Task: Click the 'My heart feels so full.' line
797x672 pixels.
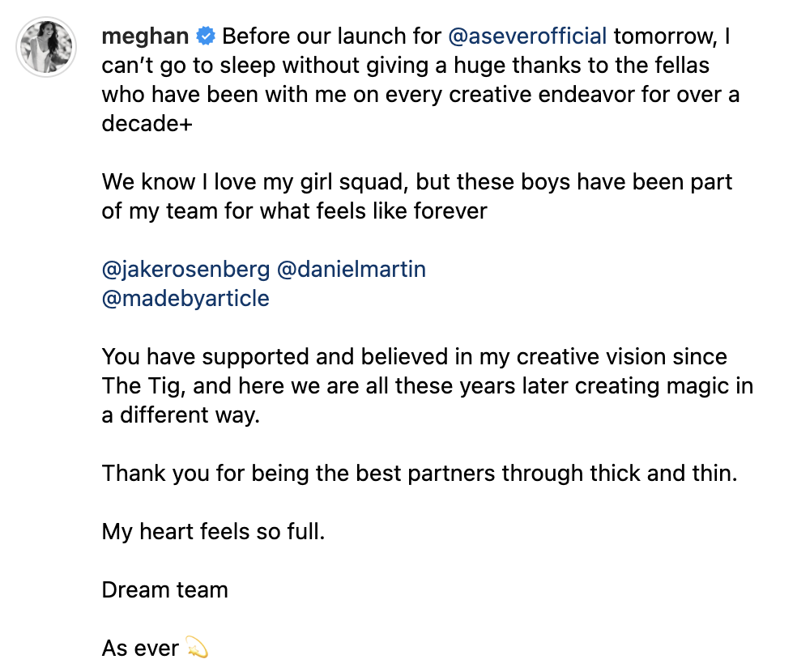Action: click(213, 531)
